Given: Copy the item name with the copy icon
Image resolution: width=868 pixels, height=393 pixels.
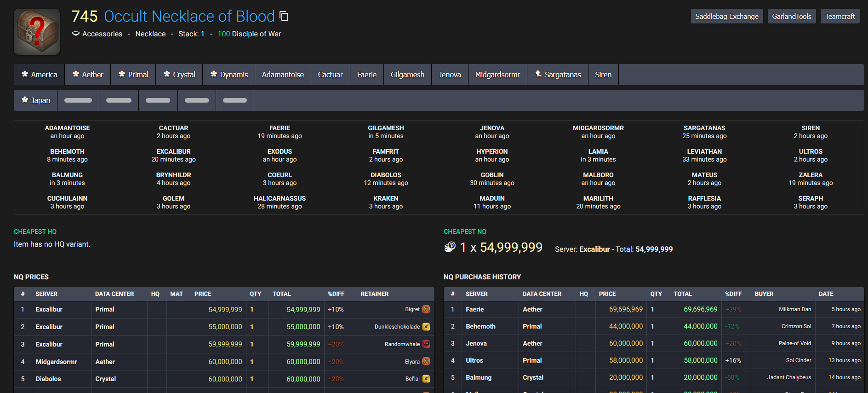Looking at the screenshot, I should point(284,17).
